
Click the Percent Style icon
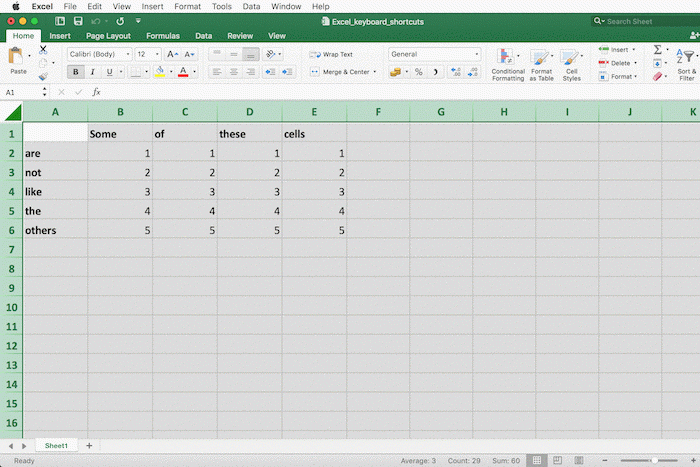click(x=418, y=72)
